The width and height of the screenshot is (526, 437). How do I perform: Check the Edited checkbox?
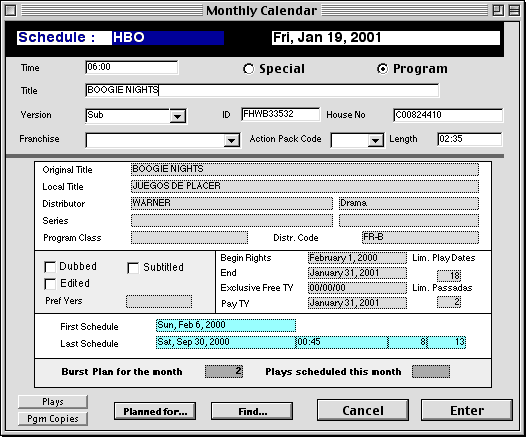tap(50, 284)
